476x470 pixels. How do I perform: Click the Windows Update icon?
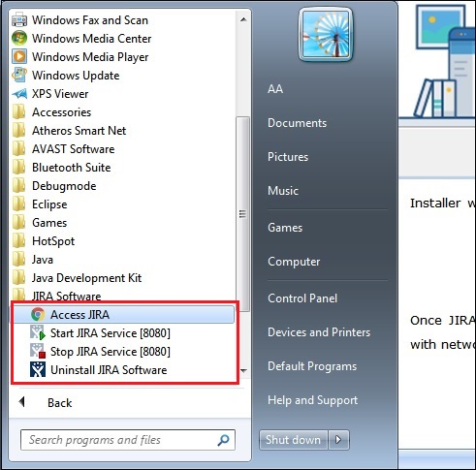(x=19, y=75)
